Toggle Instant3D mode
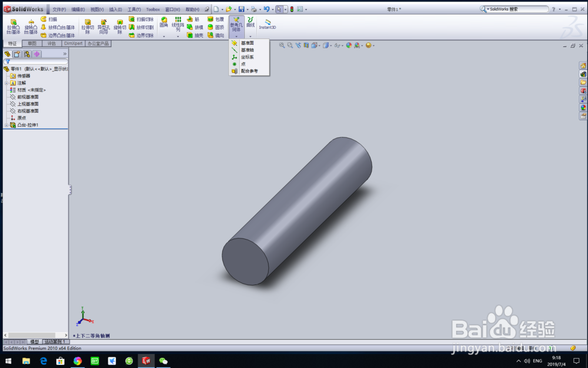This screenshot has width=588, height=368. [x=268, y=24]
